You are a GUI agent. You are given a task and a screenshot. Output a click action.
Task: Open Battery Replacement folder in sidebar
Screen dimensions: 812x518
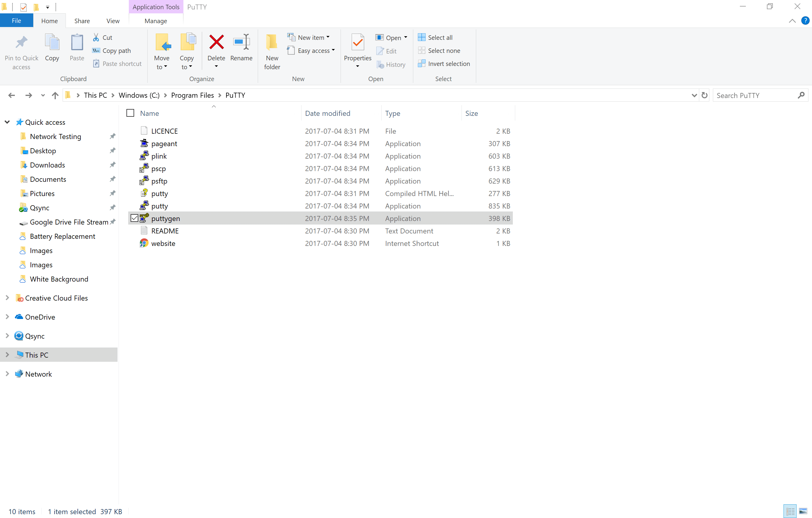coord(62,236)
